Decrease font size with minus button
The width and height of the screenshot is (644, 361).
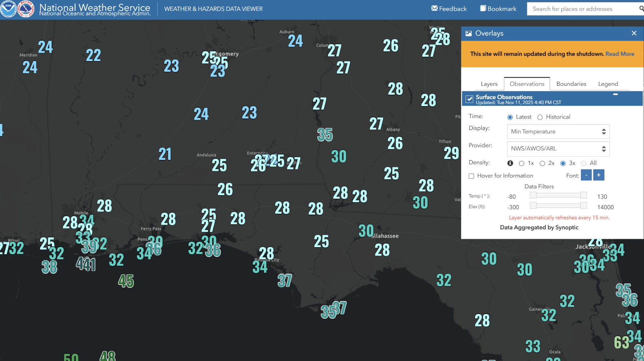tap(586, 175)
